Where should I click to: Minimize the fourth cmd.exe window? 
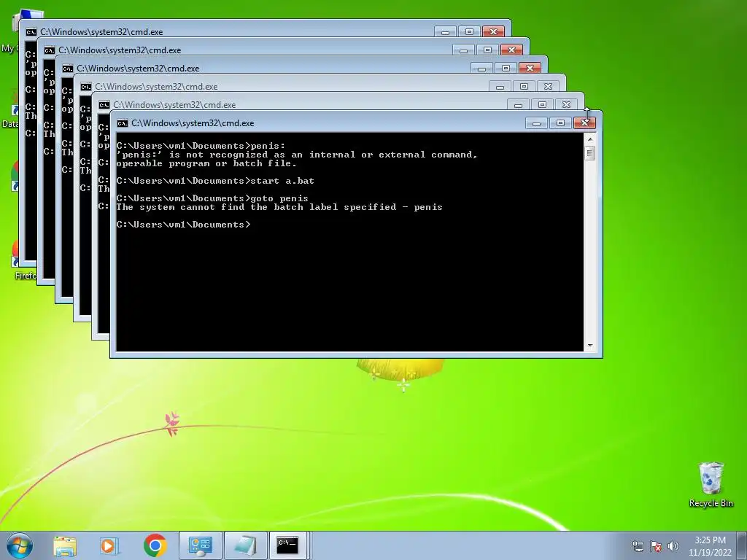click(x=500, y=87)
